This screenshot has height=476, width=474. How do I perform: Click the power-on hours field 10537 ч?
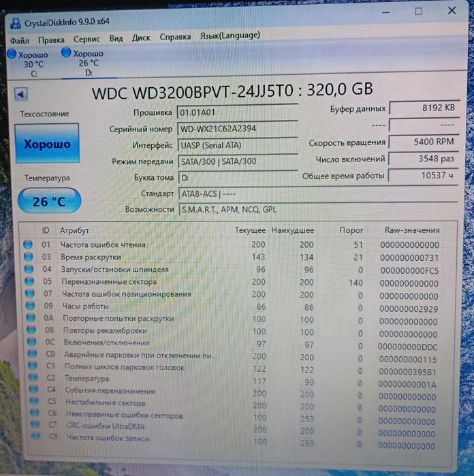[424, 176]
